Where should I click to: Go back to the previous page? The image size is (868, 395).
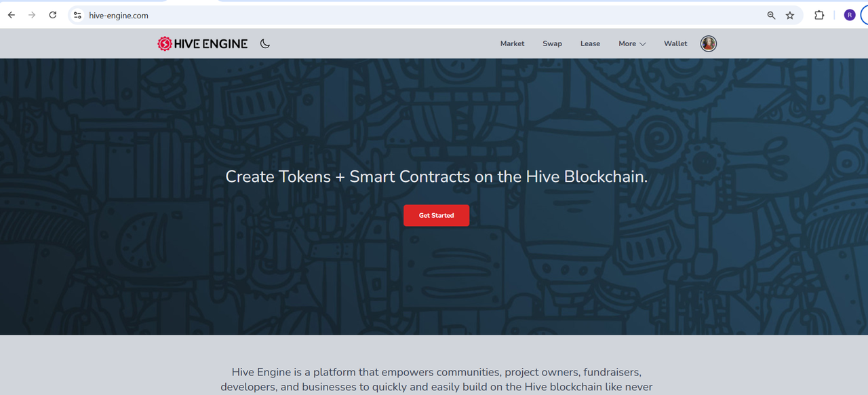(12, 15)
